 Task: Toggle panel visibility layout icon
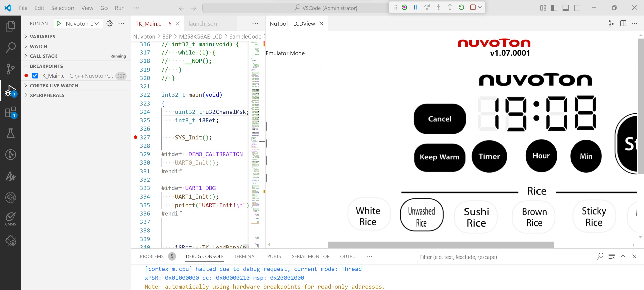(x=565, y=8)
